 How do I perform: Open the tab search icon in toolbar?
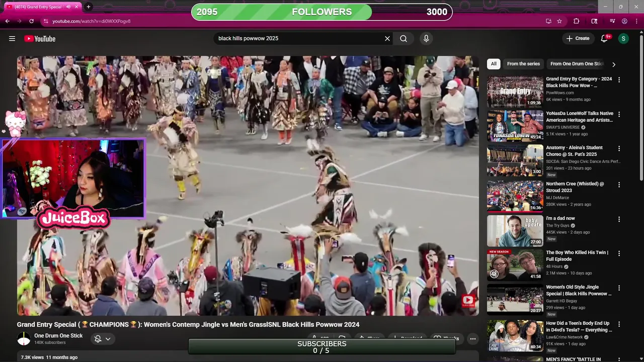click(594, 21)
